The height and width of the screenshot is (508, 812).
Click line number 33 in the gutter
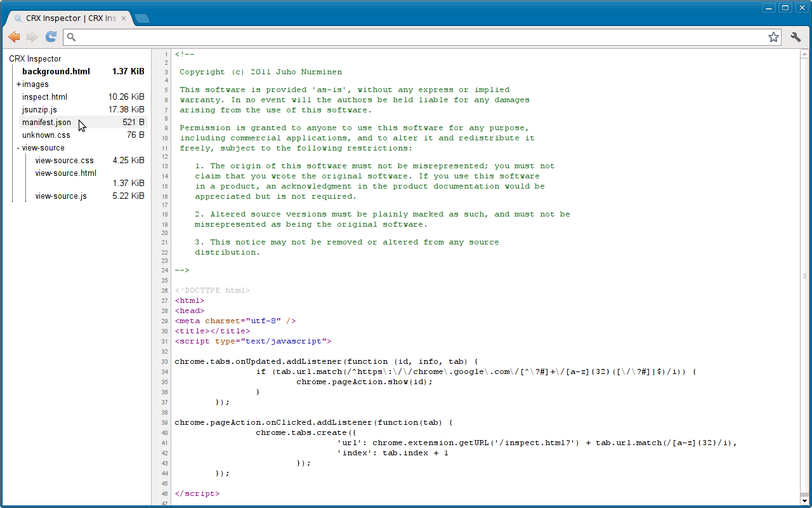tap(165, 362)
